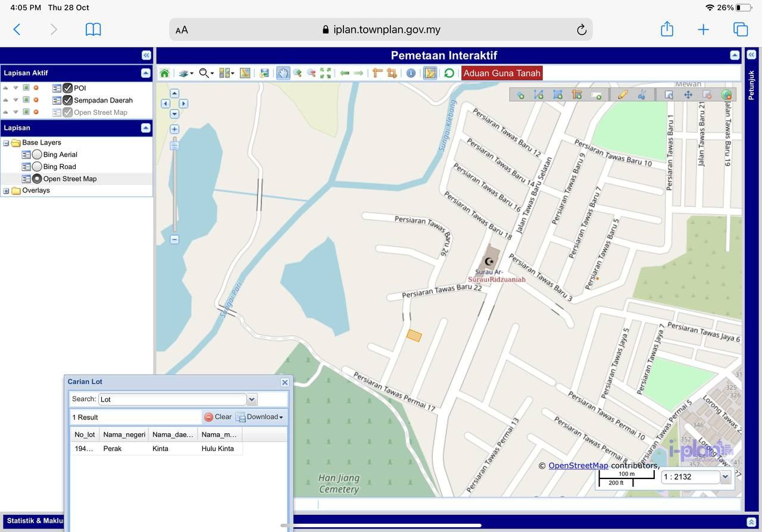Click the measure length ruler tool

(377, 73)
